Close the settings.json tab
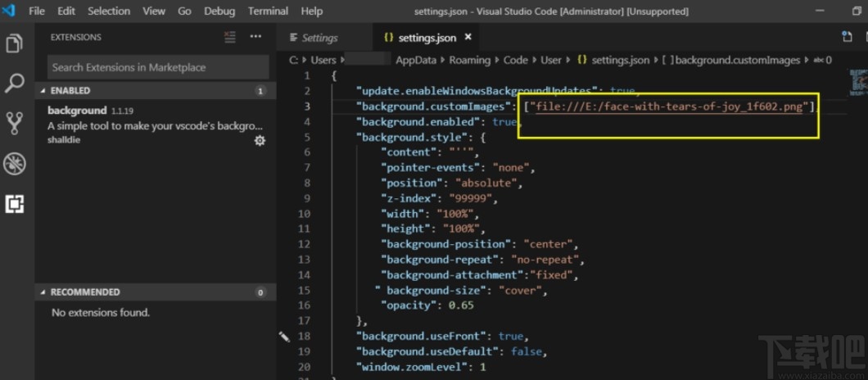The width and height of the screenshot is (868, 380). 468,37
